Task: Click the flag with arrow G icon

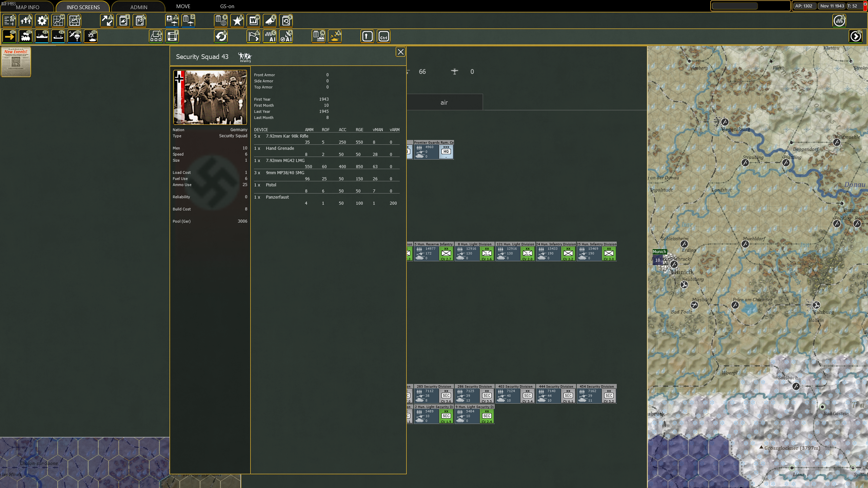Action: pyautogui.click(x=254, y=36)
